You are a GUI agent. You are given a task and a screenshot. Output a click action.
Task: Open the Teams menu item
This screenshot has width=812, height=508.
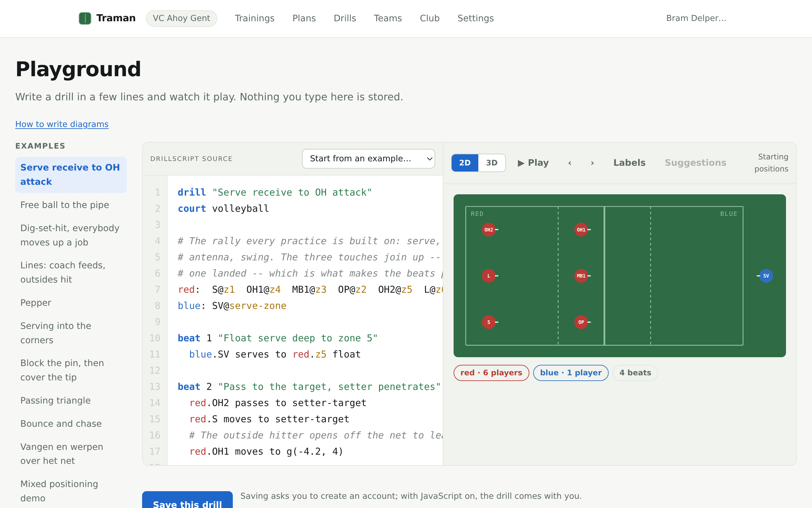(x=388, y=18)
